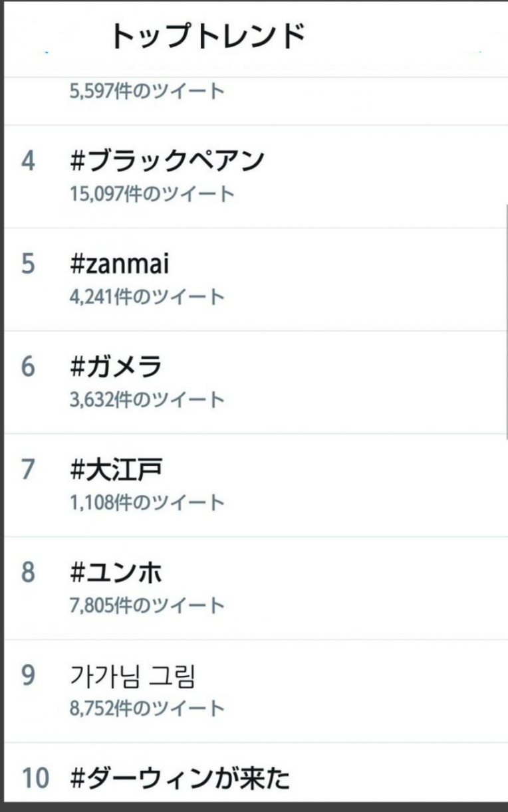Open the #ダーウィンが来た trend
508x812 pixels.
point(180,778)
